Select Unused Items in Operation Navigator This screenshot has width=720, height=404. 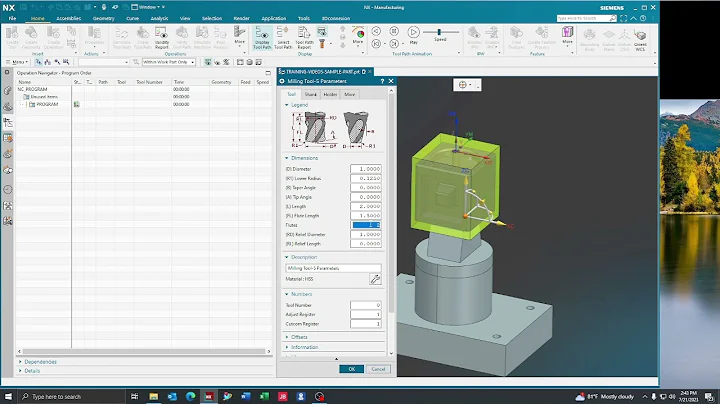44,97
